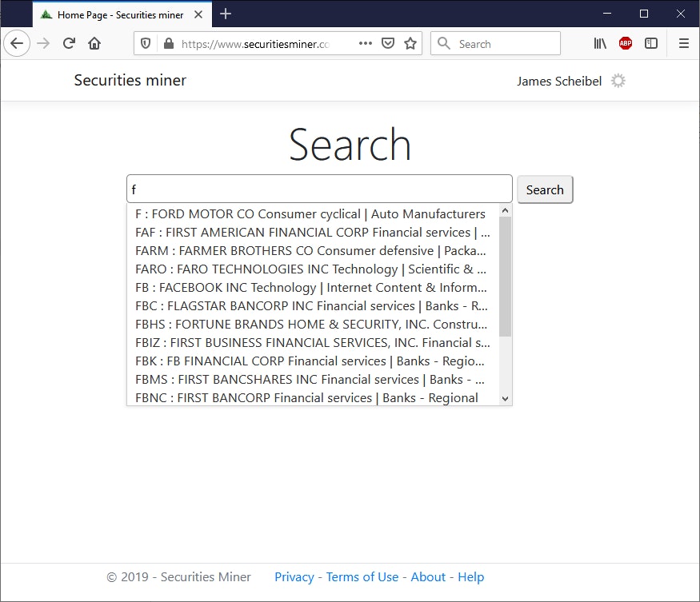
Task: Open the Firefox hamburger menu
Action: click(684, 43)
